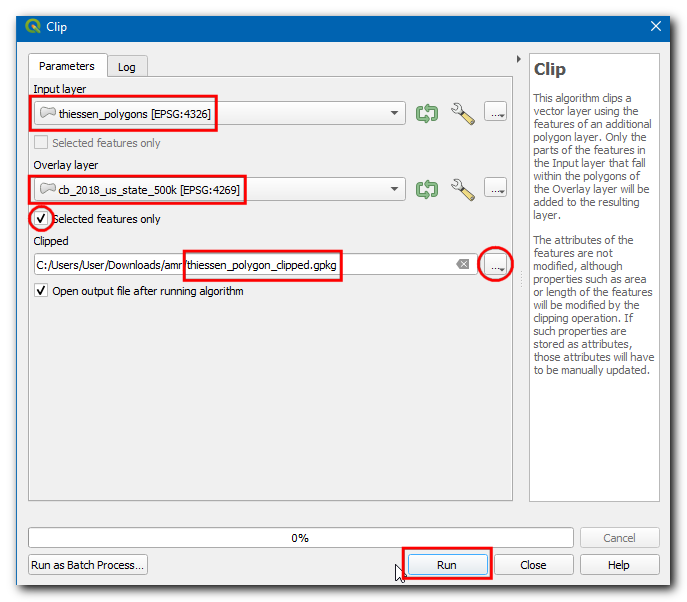Browse for Overlay layer with ellipsis button
Screen dimensions: 687x602
(x=495, y=188)
